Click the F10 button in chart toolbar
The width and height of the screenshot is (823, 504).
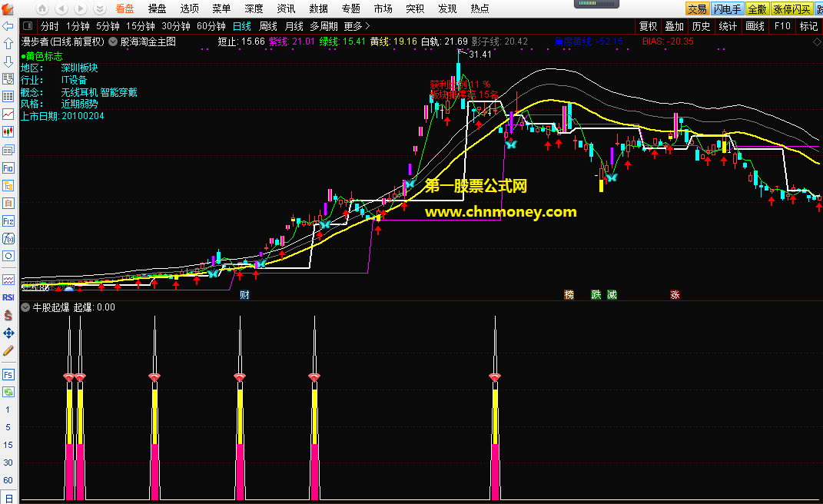(782, 26)
